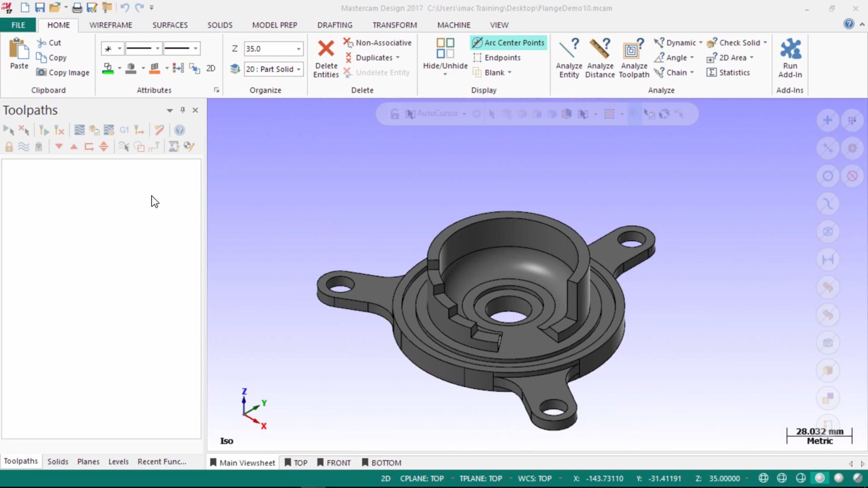868x488 pixels.
Task: Switch to the FRONT viewsheet tab
Action: [x=334, y=463]
